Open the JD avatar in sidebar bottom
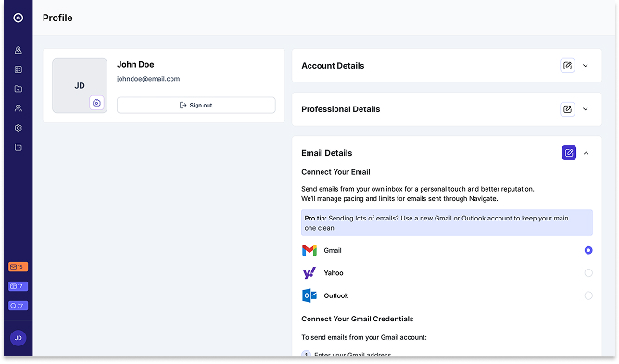Screen dimensions: 619x364 click(x=19, y=338)
